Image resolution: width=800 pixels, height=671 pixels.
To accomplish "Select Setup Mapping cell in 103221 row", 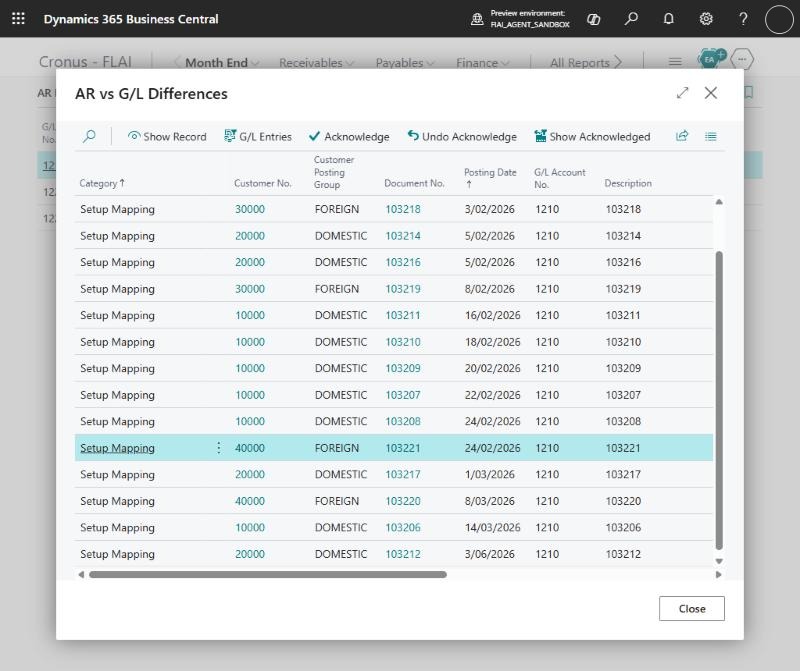I will click(x=117, y=448).
